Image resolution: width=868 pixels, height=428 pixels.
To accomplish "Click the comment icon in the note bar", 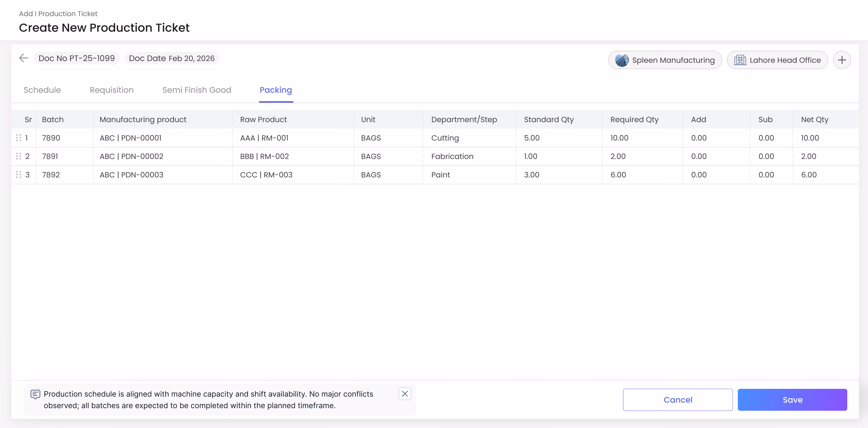I will tap(35, 394).
